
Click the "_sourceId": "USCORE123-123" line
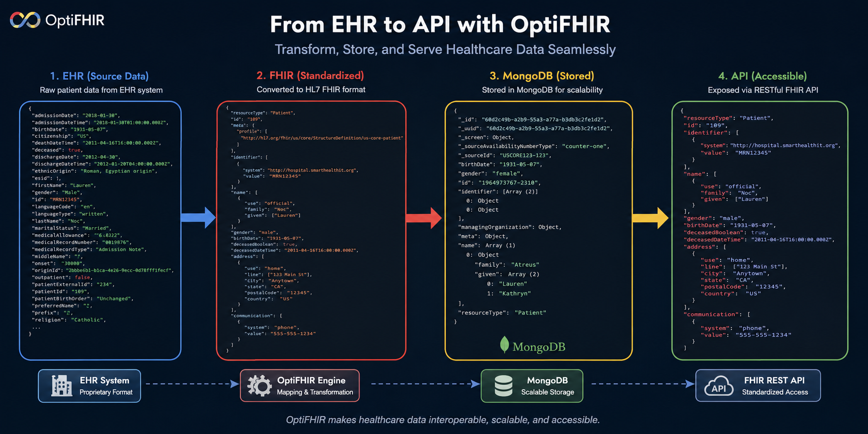pos(505,155)
